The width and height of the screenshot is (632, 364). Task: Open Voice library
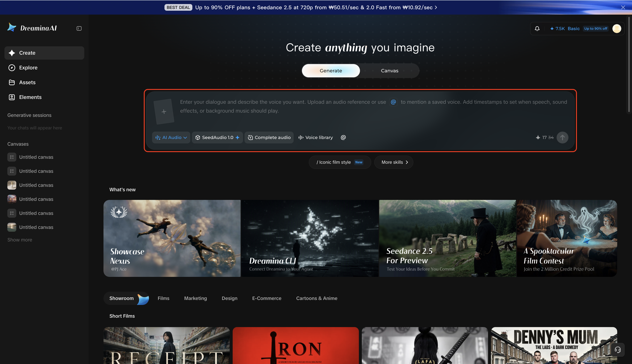point(316,138)
